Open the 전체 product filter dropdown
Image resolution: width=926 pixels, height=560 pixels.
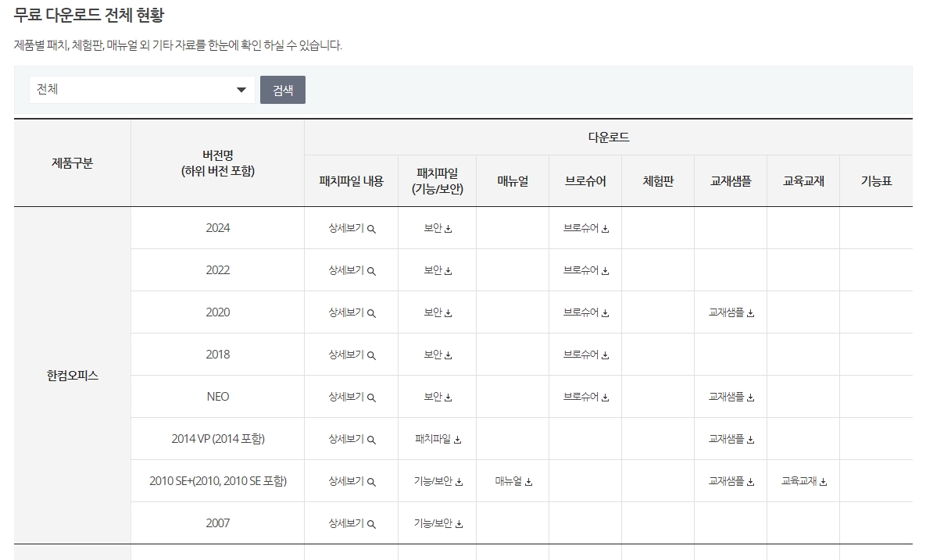[x=141, y=90]
